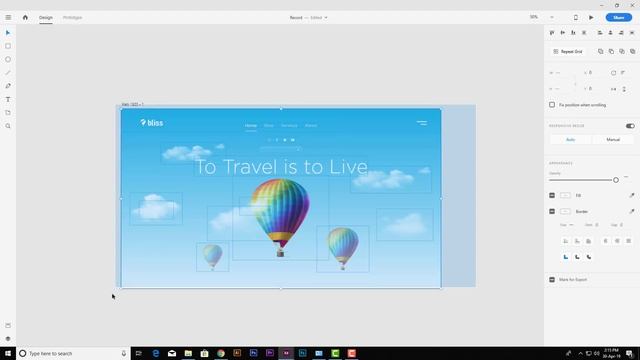Apply Intersect boolean operation
640x360 pixels.
tap(622, 51)
